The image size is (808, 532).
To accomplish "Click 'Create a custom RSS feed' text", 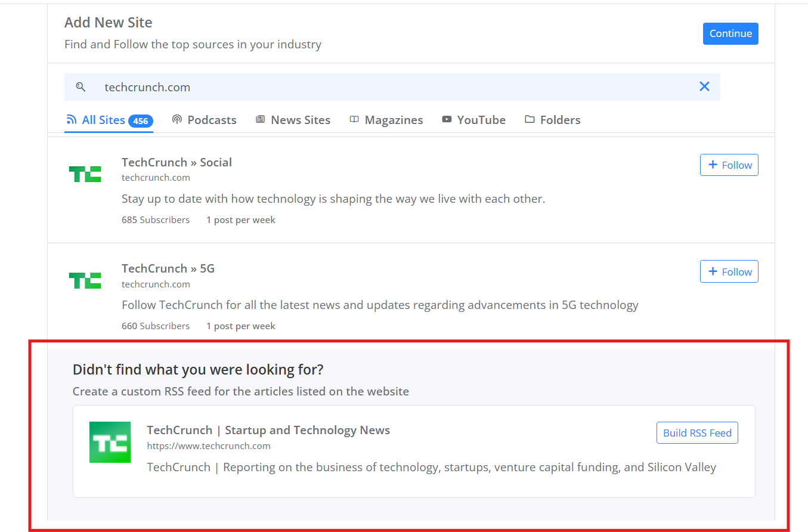I will click(x=241, y=392).
